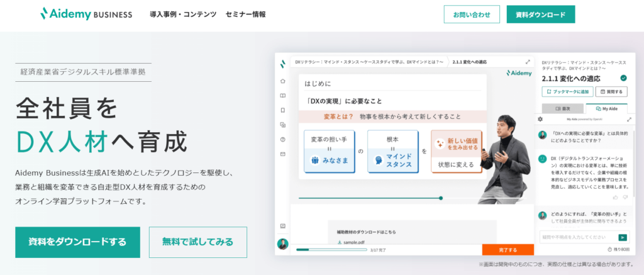
Task: Expand the My Aide chat panel
Action: click(629, 119)
